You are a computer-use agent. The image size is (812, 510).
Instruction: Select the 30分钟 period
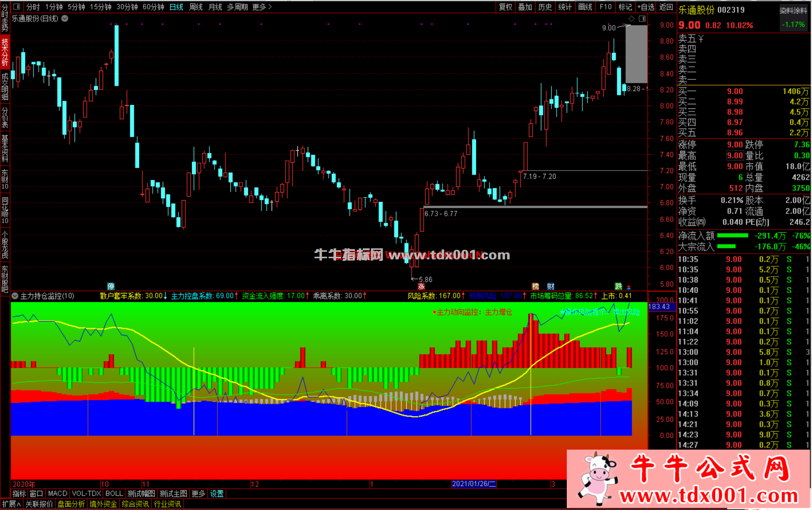click(127, 7)
